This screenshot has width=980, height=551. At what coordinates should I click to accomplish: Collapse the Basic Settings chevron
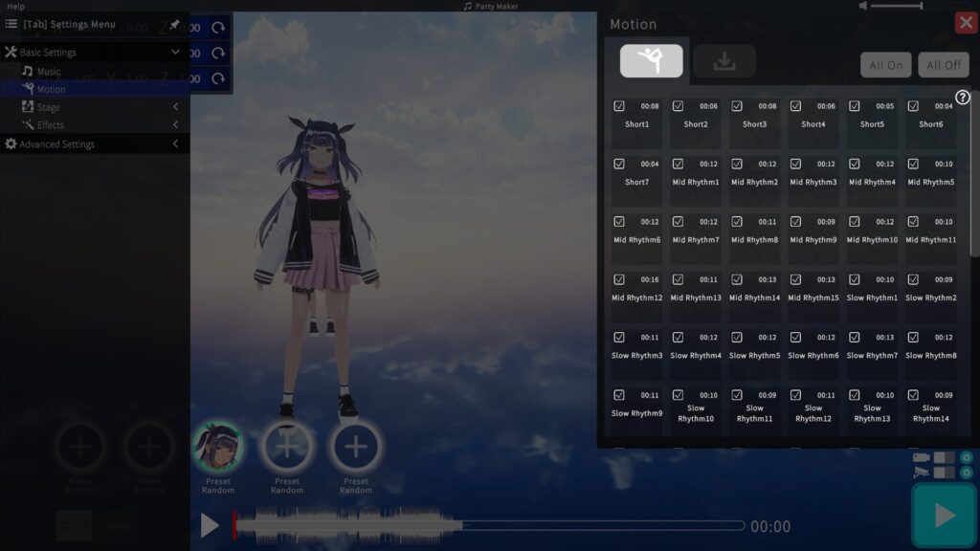click(176, 52)
